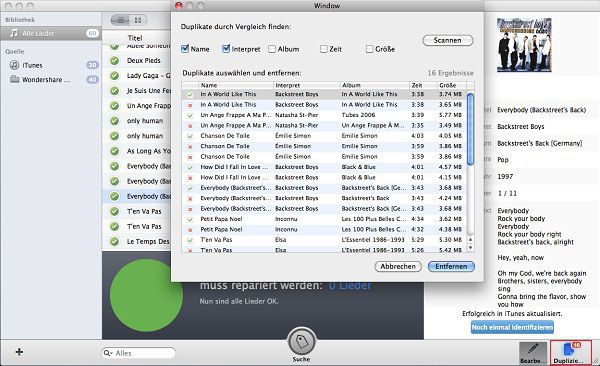Click the Pop genre value in details
This screenshot has width=600, height=366.
[503, 160]
